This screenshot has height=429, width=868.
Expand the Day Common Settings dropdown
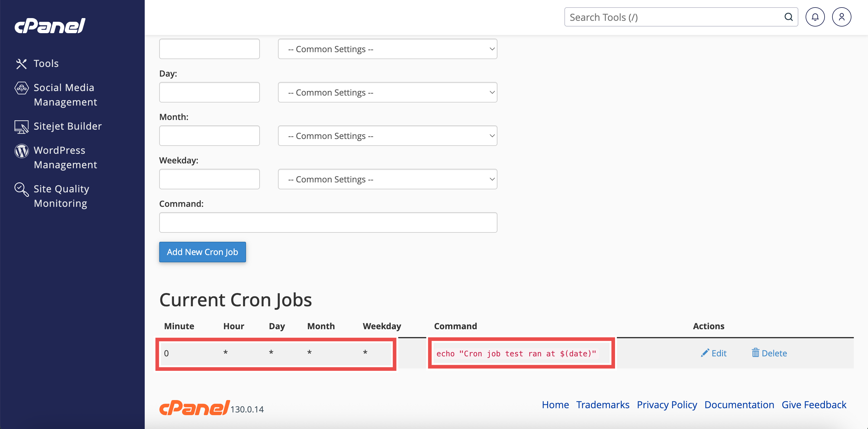pos(387,92)
